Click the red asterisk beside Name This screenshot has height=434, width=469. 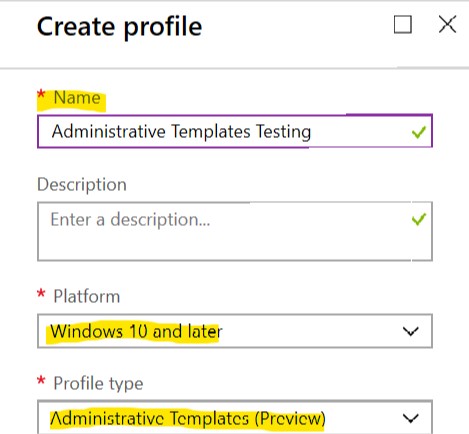pos(41,94)
